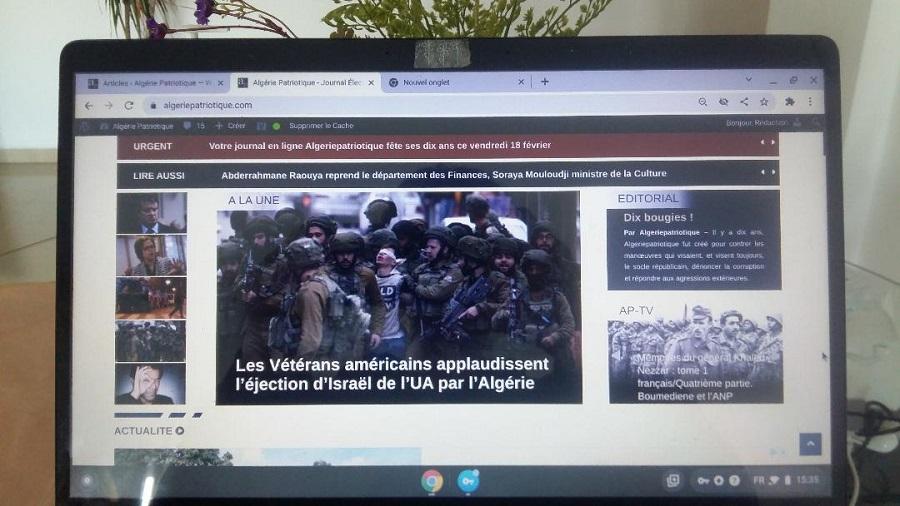Select the fifth thumbnail of man covering his face
The image size is (900, 506).
point(150,384)
